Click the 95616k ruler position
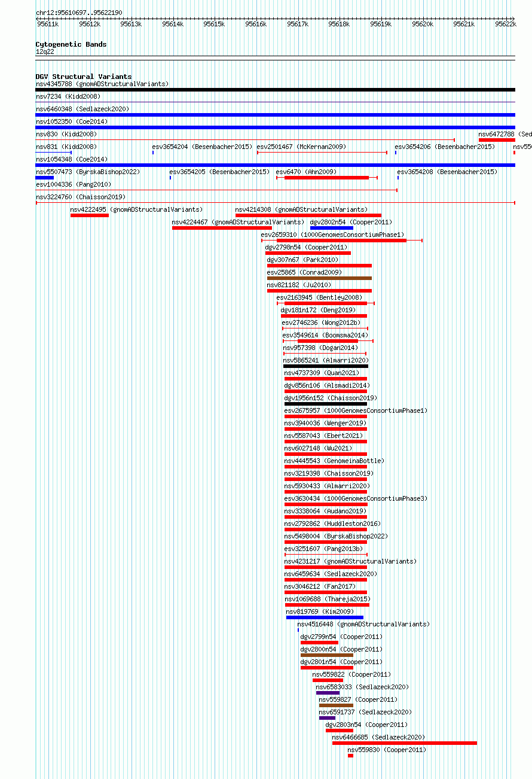Viewport: 532px width, 779px height. [256, 24]
